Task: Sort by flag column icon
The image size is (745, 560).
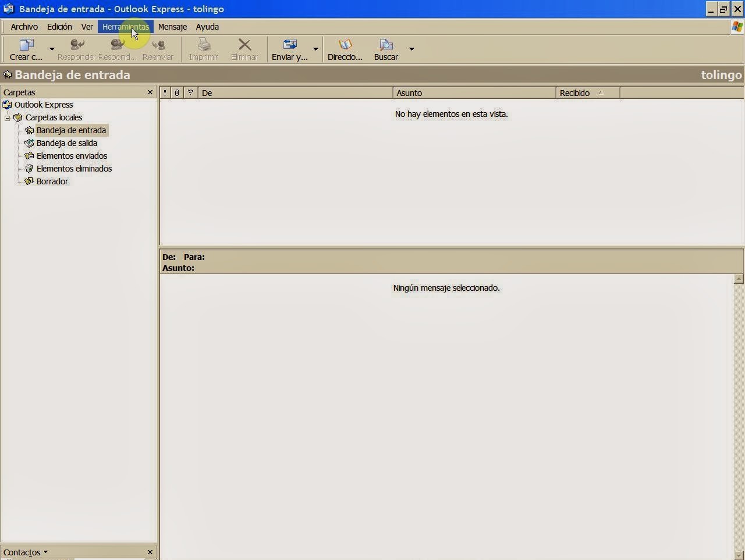Action: [x=190, y=93]
